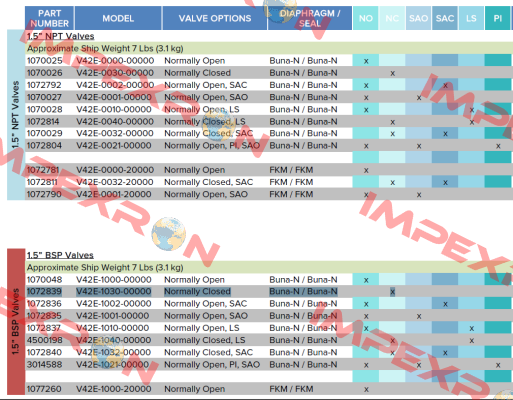The width and height of the screenshot is (513, 400).
Task: Click the 1.5" NPT Valves heading
Action: click(60, 36)
